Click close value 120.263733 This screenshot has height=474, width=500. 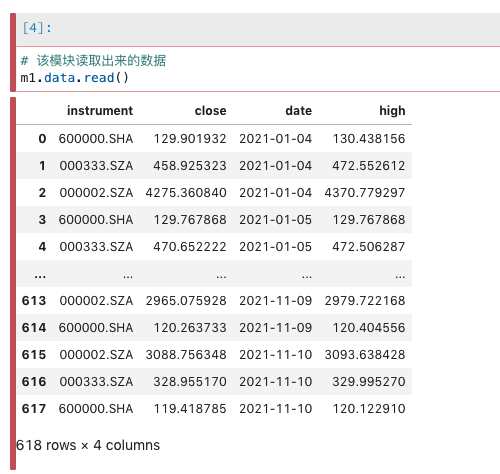point(190,328)
